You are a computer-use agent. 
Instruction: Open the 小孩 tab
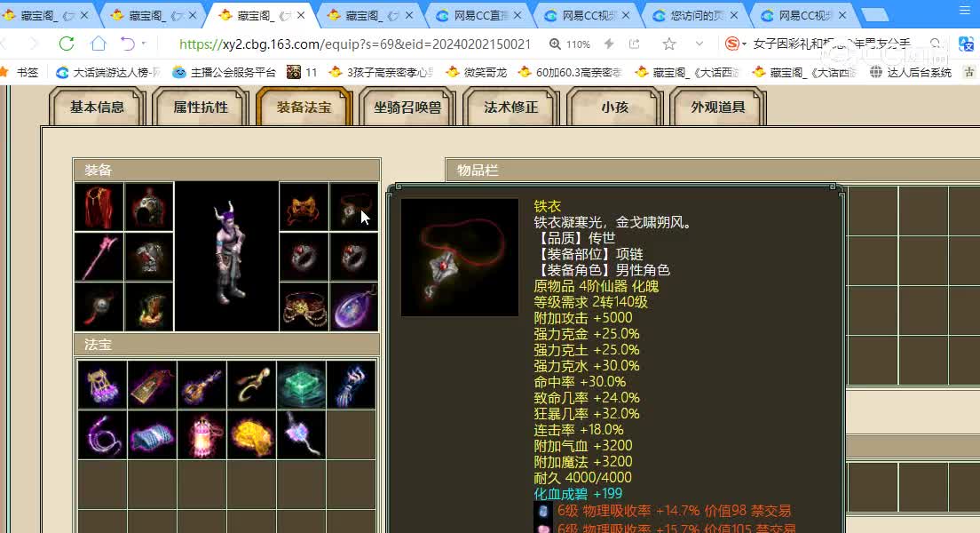(x=614, y=107)
